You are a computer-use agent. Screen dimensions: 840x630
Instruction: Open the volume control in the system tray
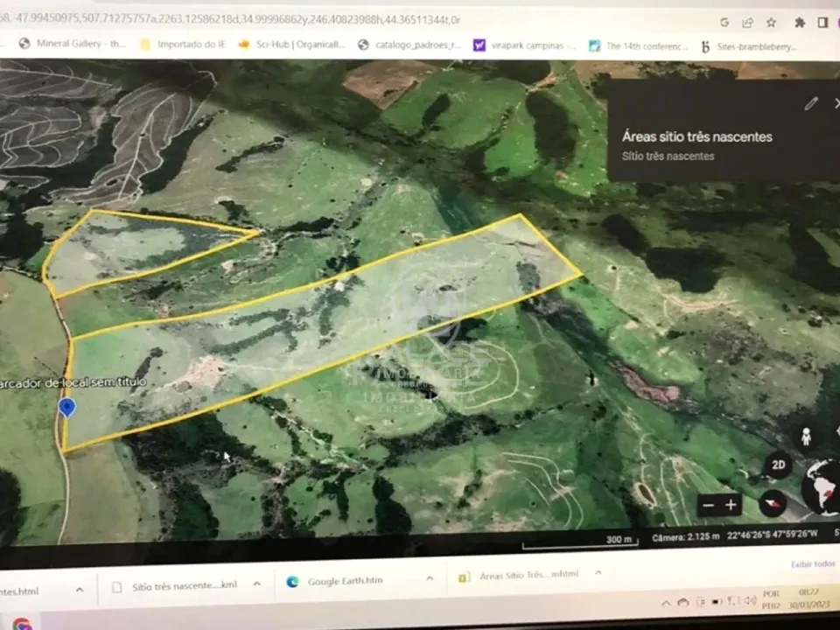pos(750,600)
